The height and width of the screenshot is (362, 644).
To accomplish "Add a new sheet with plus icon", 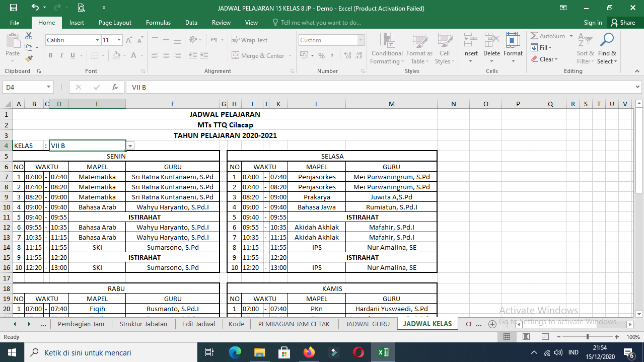I will 492,324.
